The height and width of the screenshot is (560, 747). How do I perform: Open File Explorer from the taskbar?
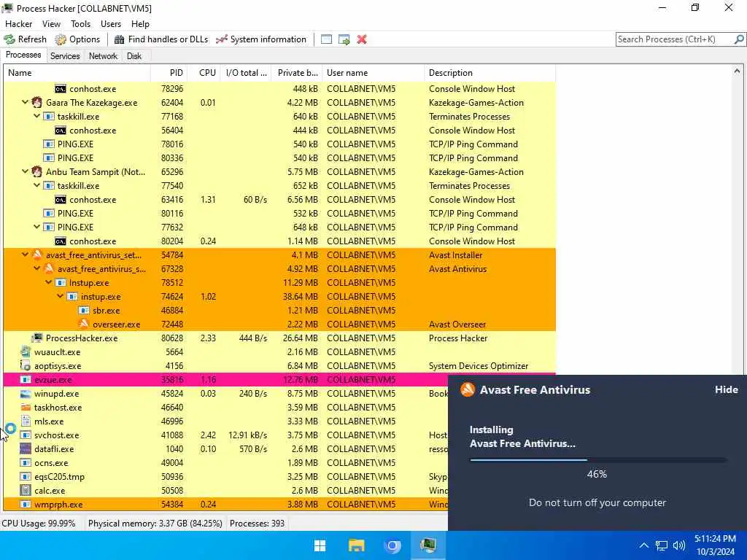[356, 545]
